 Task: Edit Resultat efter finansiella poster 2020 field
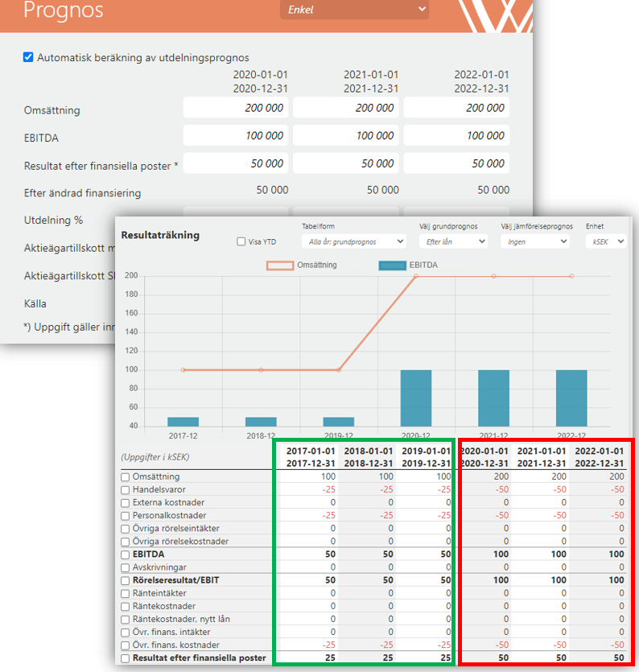(x=236, y=163)
